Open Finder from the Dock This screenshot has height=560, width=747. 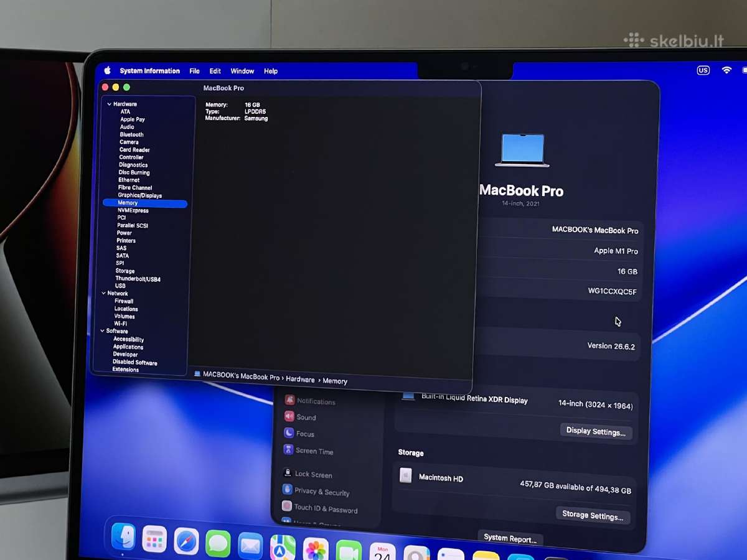tap(123, 536)
